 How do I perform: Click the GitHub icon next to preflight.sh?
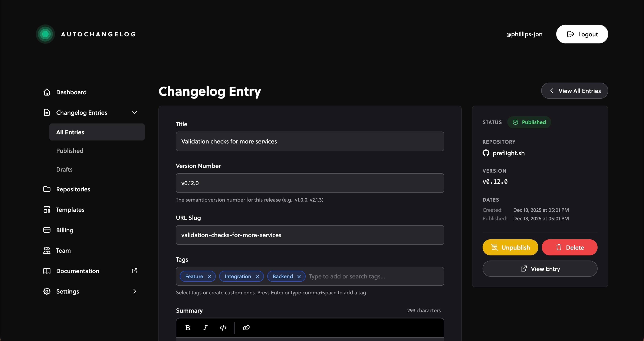486,153
